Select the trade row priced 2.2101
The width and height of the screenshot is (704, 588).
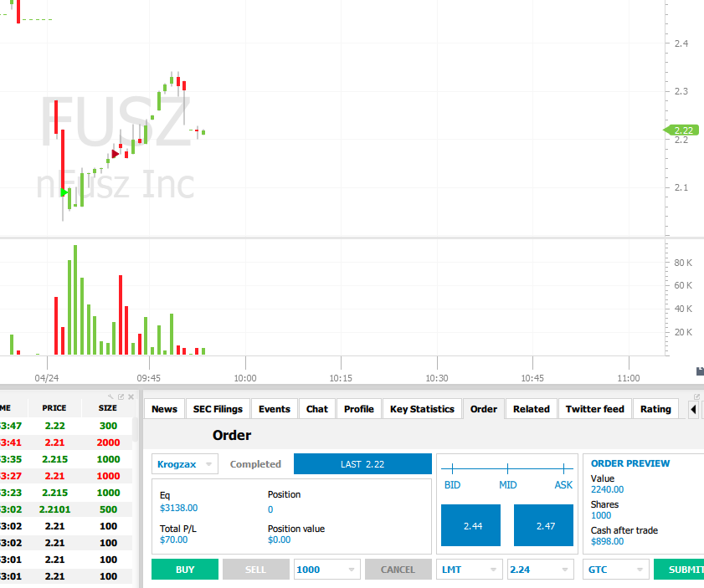(x=66, y=509)
